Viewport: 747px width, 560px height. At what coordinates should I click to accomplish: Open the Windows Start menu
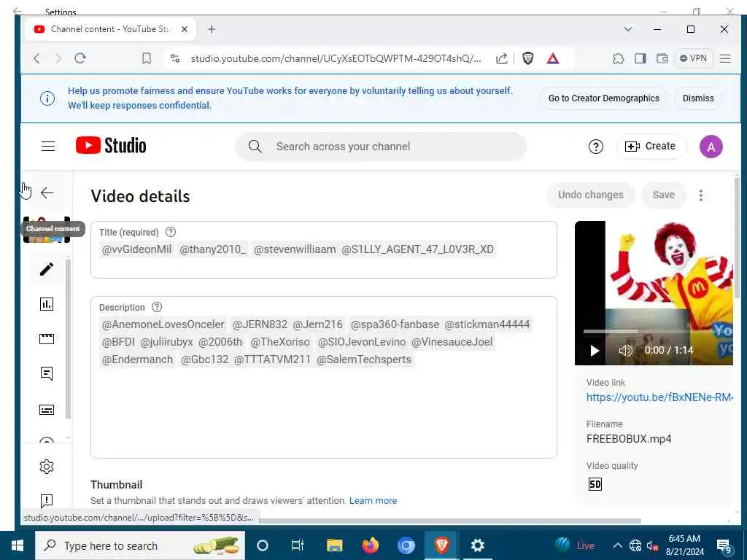pyautogui.click(x=18, y=545)
